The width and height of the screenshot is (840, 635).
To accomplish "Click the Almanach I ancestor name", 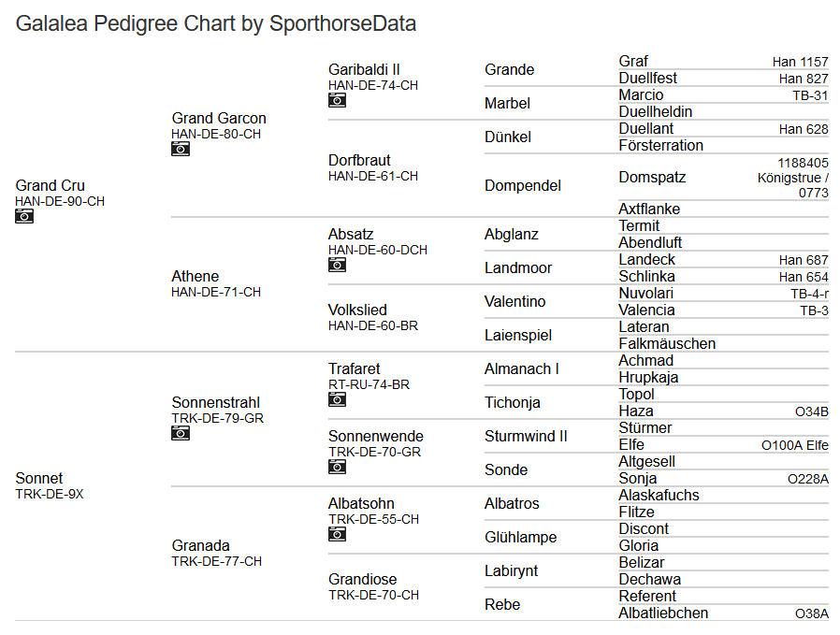I will [522, 369].
